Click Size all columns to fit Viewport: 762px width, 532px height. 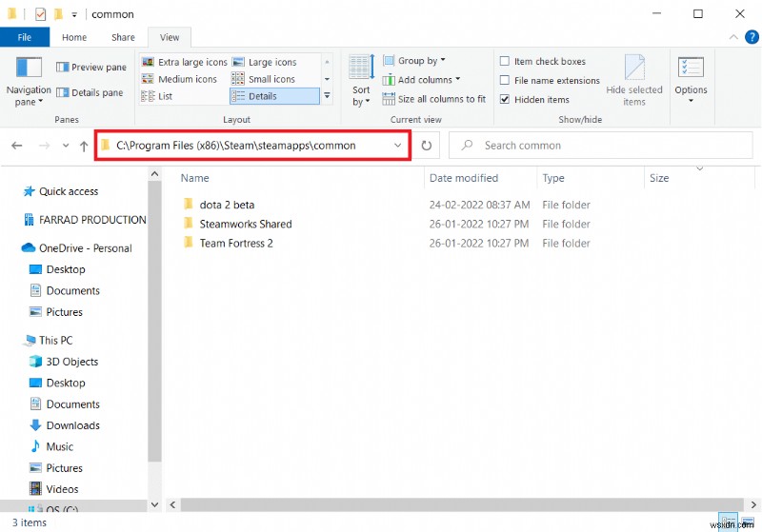click(x=434, y=99)
